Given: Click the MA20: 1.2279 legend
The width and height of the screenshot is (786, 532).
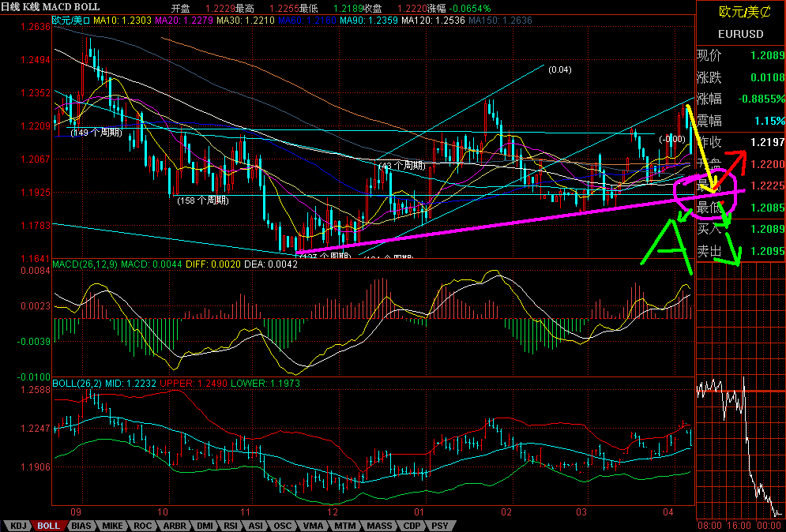Looking at the screenshot, I should coord(185,21).
